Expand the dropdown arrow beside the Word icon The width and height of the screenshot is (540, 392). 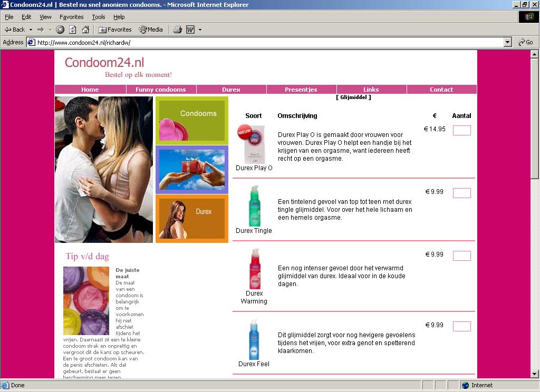coord(200,30)
